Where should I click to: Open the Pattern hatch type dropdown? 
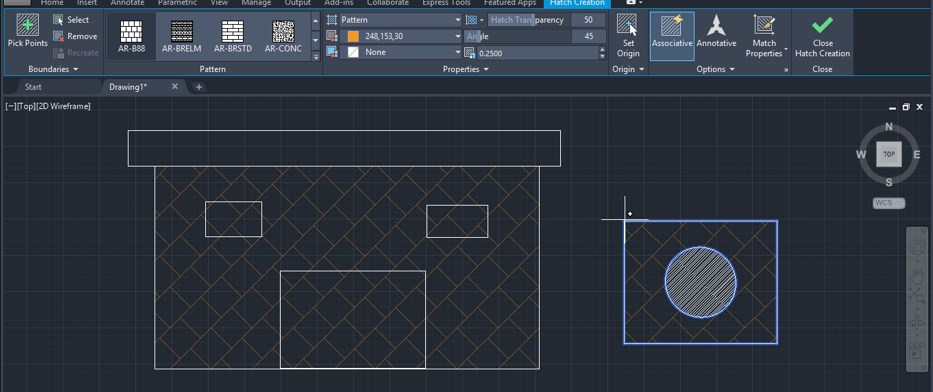click(x=400, y=20)
